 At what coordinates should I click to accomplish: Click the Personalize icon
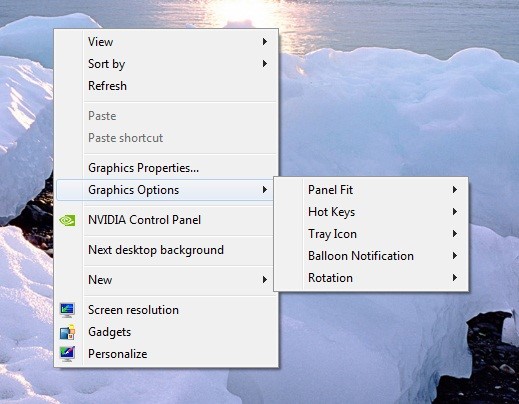pos(67,354)
